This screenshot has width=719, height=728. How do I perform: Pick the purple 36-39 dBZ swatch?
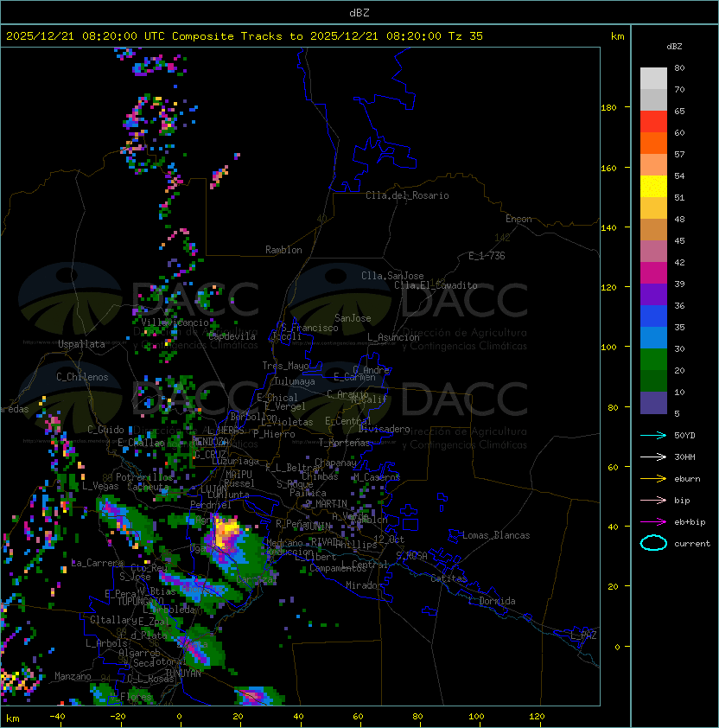653,295
